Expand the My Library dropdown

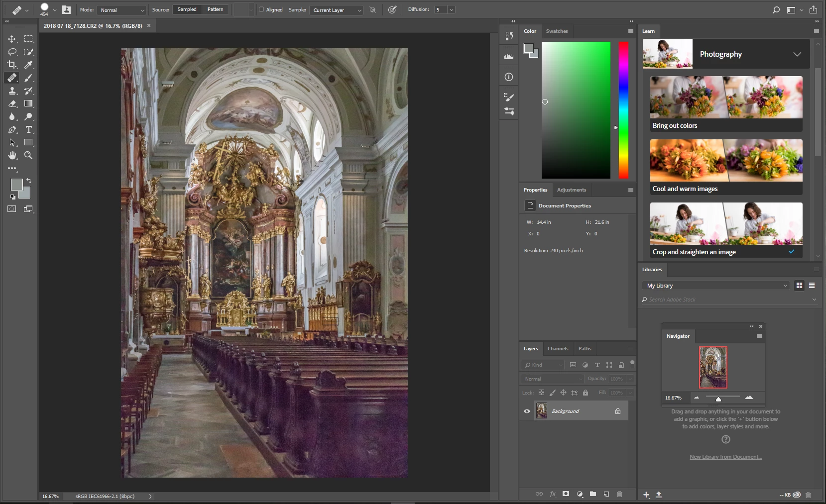point(715,286)
